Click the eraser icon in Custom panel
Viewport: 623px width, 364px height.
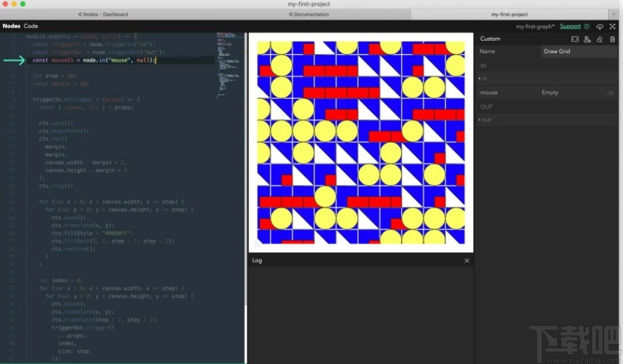(x=600, y=39)
